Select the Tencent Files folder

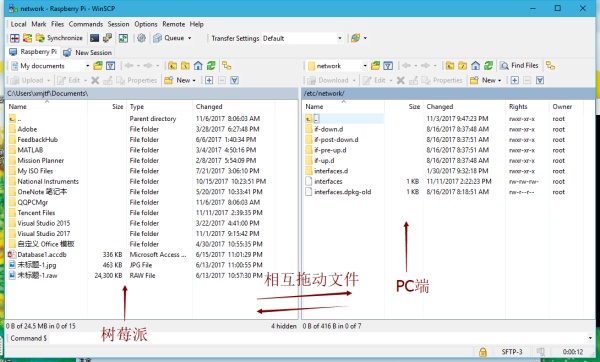pyautogui.click(x=36, y=213)
